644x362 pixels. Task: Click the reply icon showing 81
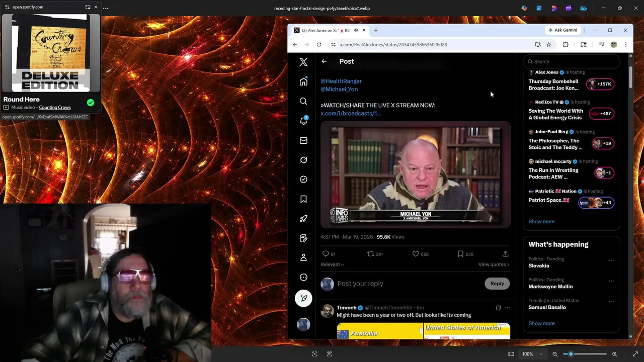(x=326, y=254)
